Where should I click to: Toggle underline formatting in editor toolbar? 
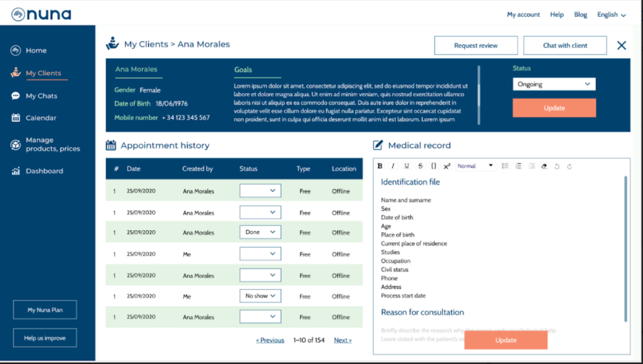407,166
